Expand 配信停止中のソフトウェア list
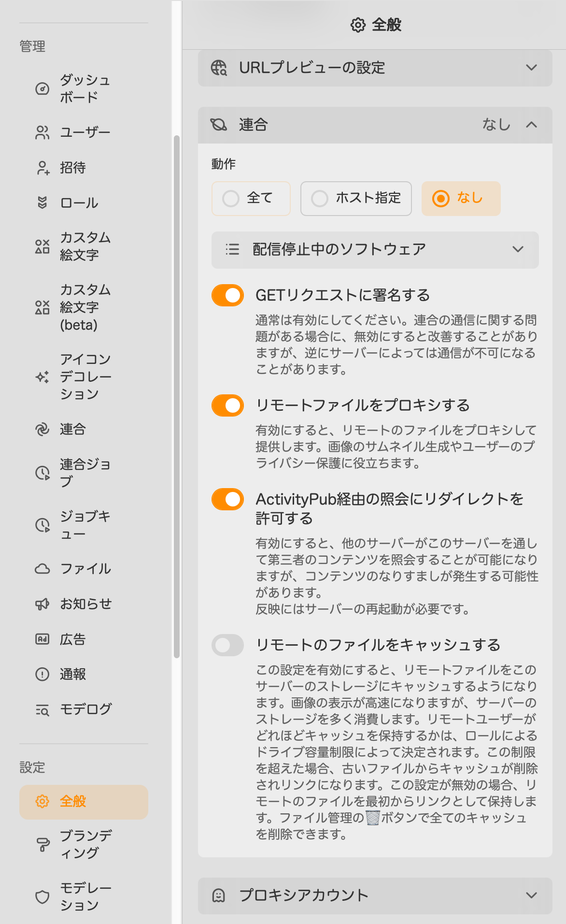The width and height of the screenshot is (566, 924). pyautogui.click(x=375, y=250)
